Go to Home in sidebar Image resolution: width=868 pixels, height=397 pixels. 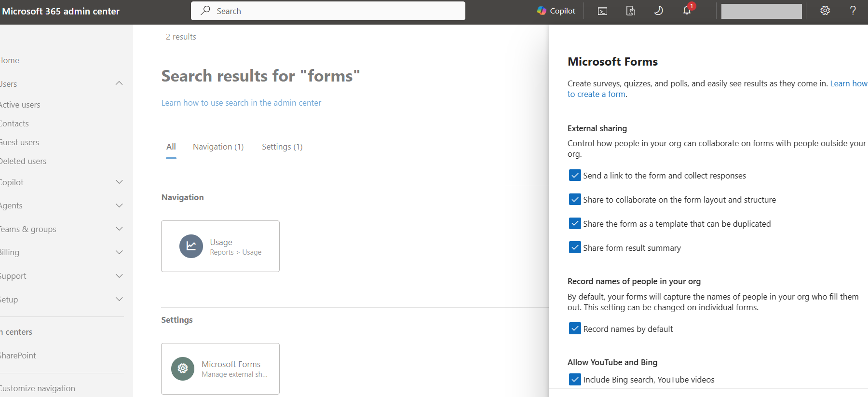click(10, 60)
